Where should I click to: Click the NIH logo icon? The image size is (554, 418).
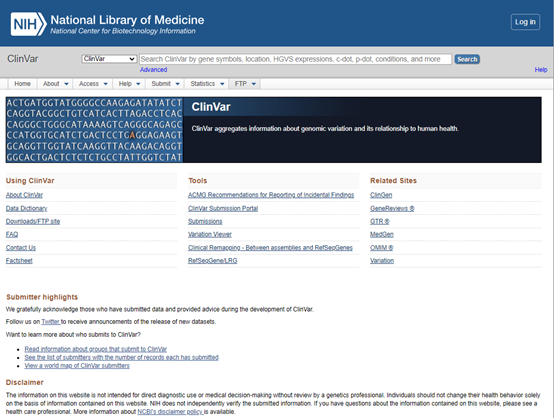point(28,24)
